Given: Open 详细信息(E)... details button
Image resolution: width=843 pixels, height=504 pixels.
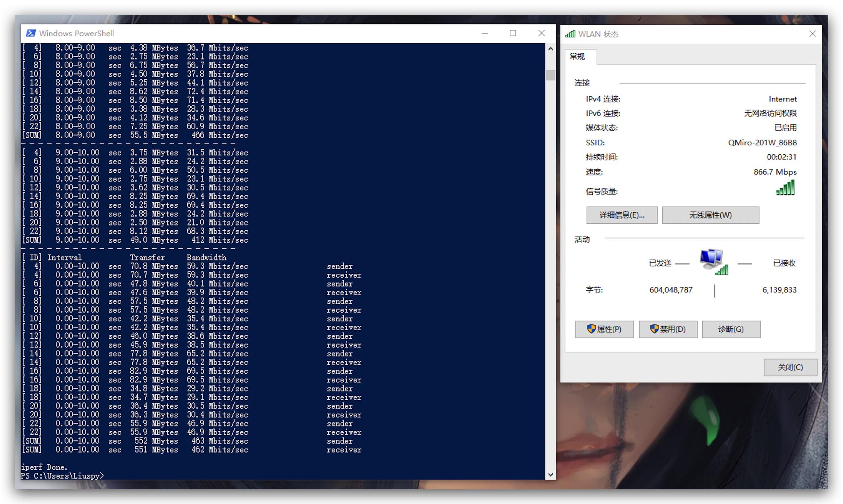Looking at the screenshot, I should click(622, 215).
